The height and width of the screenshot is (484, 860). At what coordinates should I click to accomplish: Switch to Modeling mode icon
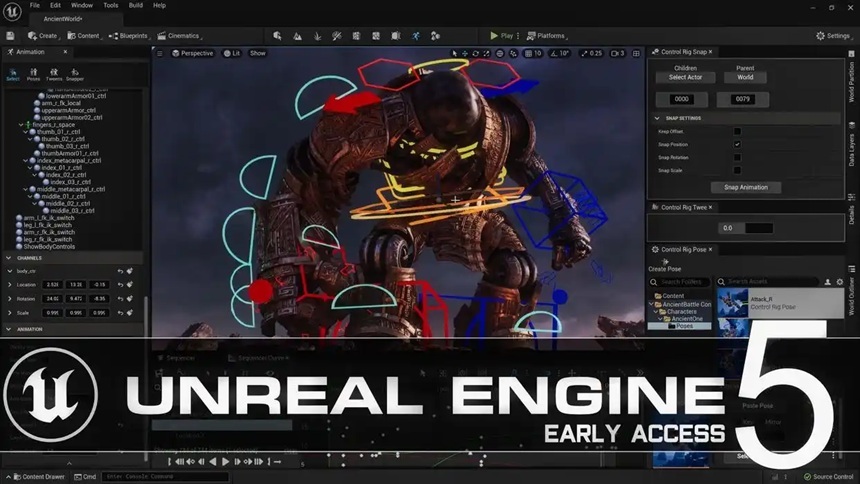click(x=357, y=36)
